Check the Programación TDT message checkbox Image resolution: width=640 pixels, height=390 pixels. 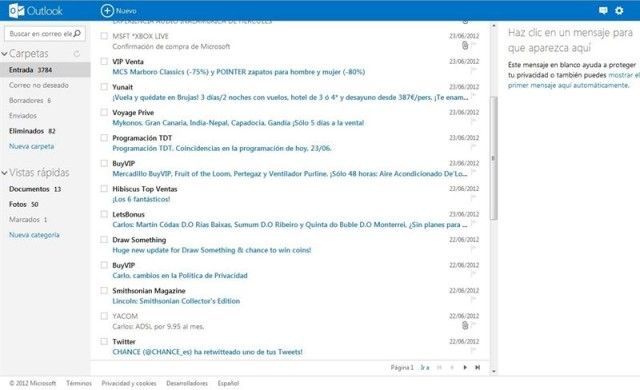click(x=104, y=138)
